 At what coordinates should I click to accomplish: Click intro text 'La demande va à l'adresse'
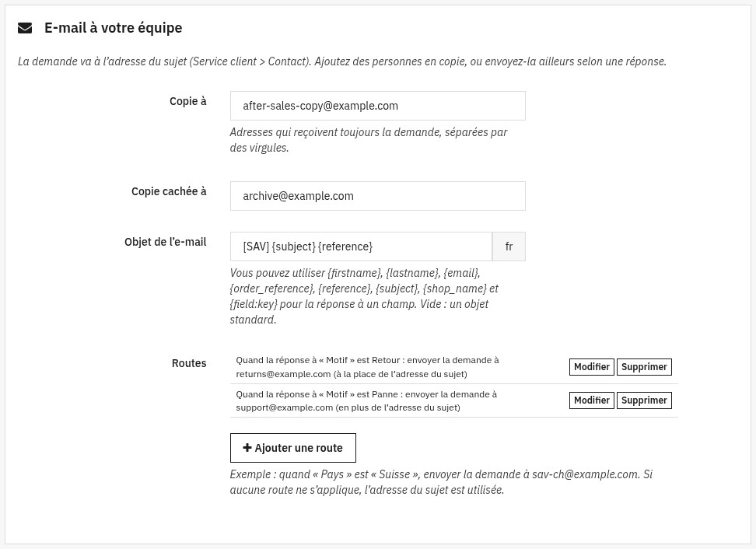[x=342, y=61]
